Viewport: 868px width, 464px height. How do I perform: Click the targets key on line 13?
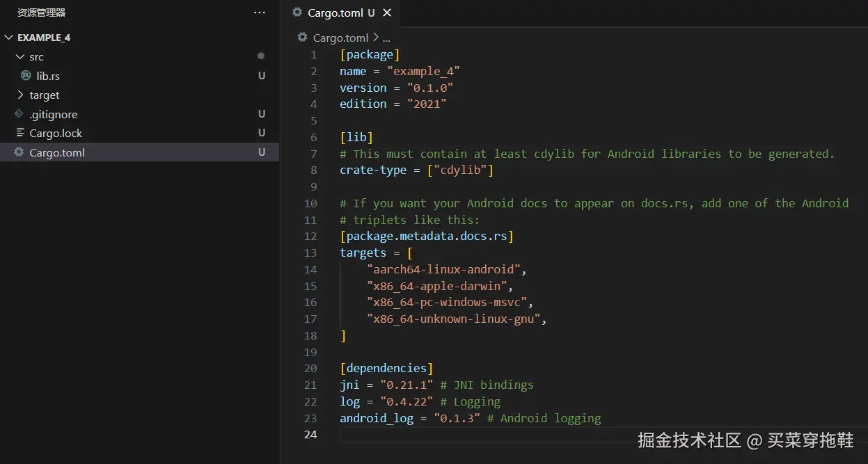[x=363, y=253]
